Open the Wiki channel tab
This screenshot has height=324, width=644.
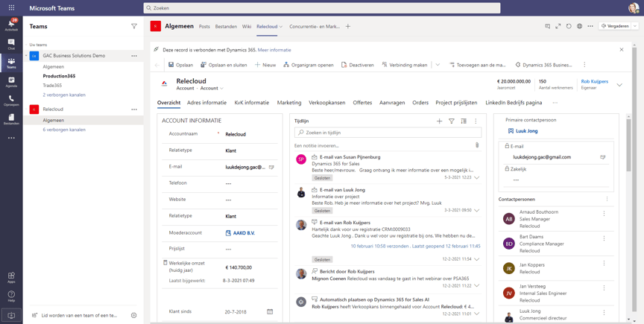247,26
